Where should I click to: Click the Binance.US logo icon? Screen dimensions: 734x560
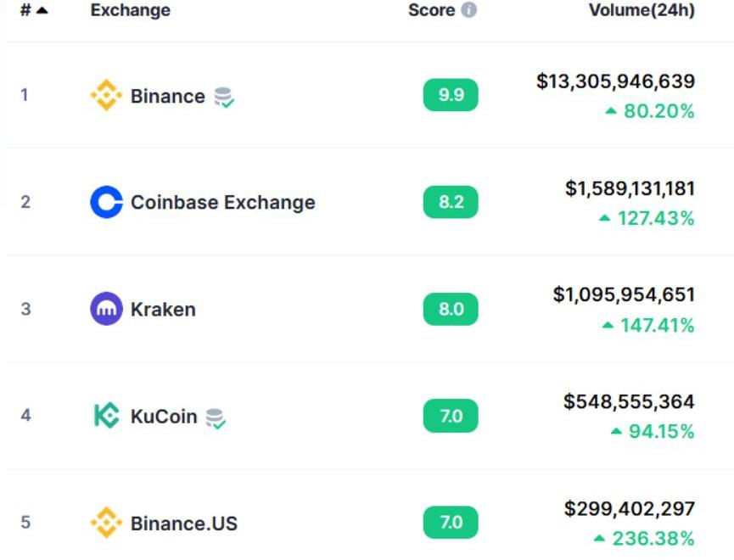coord(106,523)
